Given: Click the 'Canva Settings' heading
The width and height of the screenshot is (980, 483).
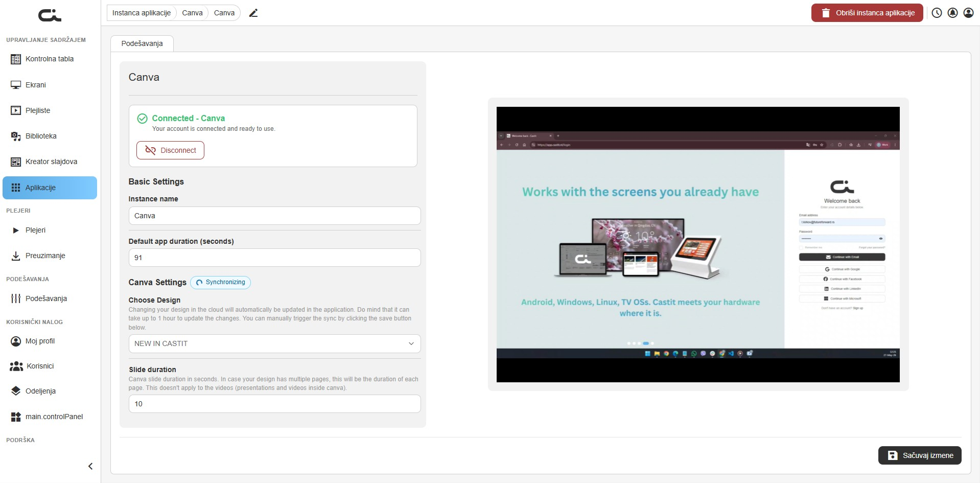Looking at the screenshot, I should point(157,282).
